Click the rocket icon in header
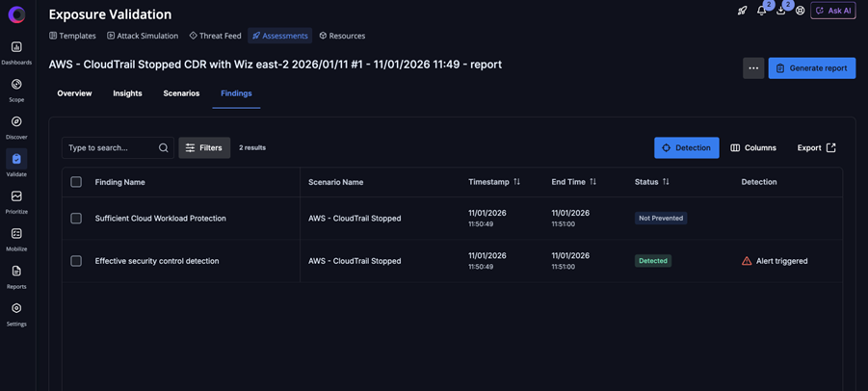The image size is (868, 391). tap(742, 11)
